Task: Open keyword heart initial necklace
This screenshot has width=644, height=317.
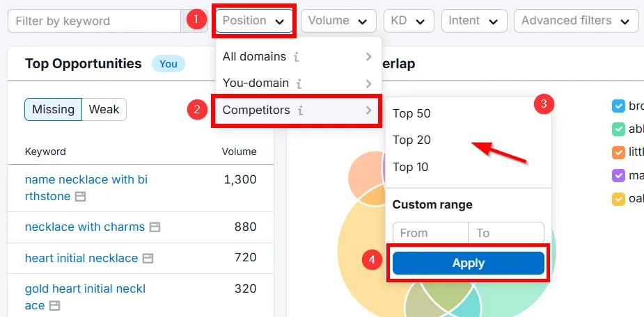Action: (x=81, y=258)
